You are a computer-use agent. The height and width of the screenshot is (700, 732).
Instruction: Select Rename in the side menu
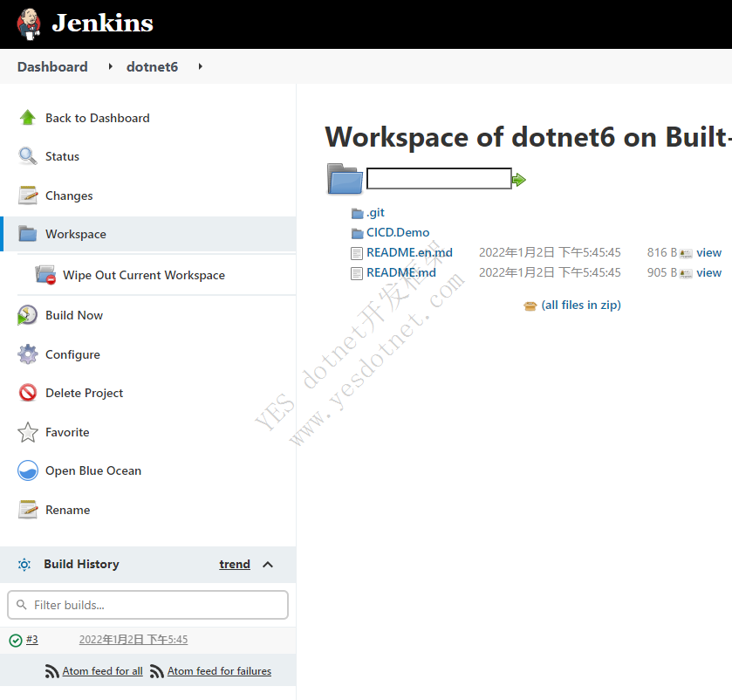point(68,510)
